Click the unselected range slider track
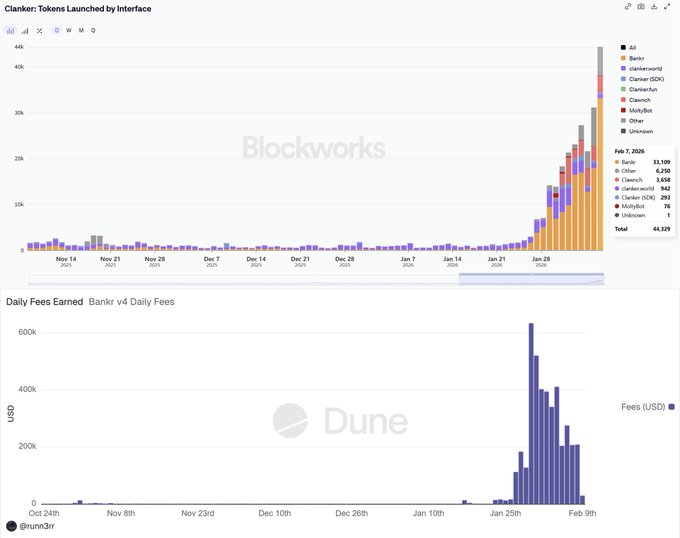Viewport: 680px width, 538px height. [x=244, y=279]
